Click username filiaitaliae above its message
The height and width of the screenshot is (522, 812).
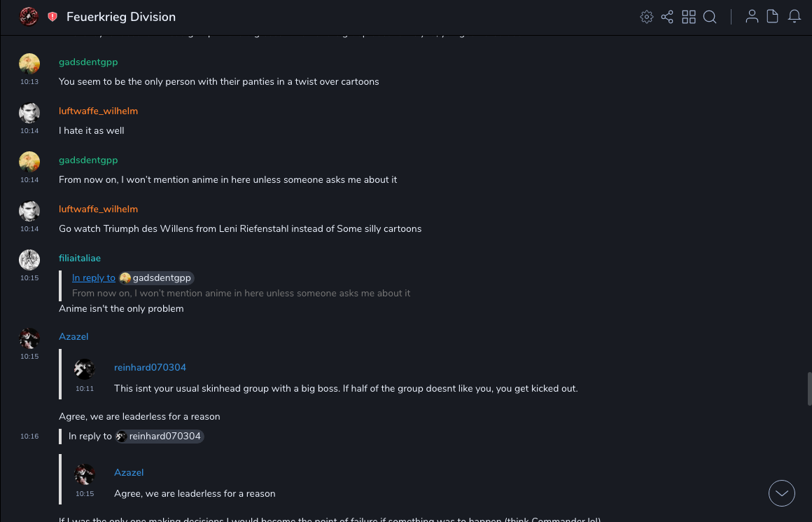click(80, 259)
